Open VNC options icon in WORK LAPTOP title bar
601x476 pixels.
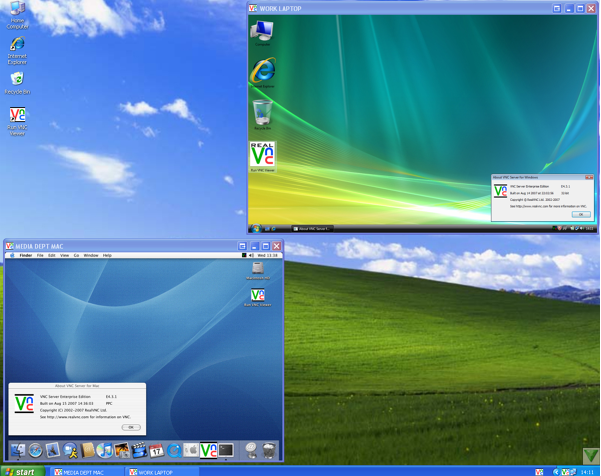[557, 8]
